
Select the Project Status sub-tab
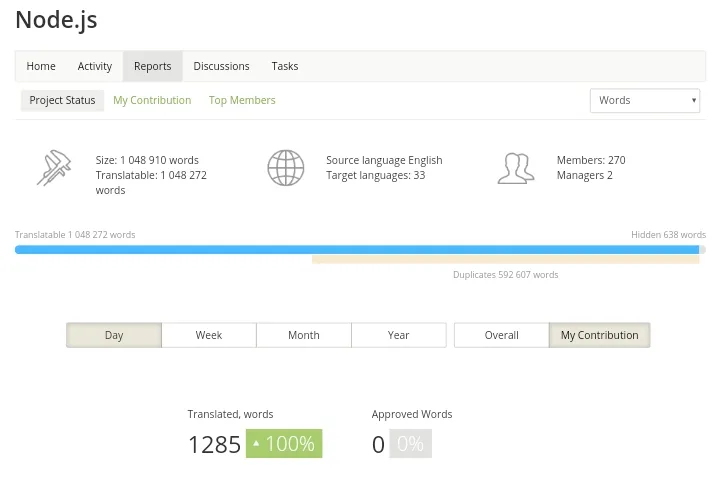tap(62, 100)
